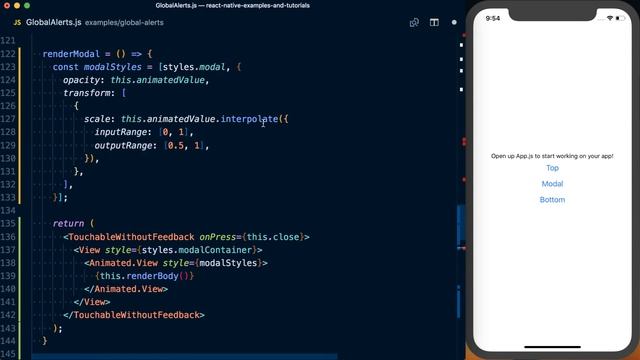Click the simulator Wi-Fi status icon
The image size is (640, 360).
click(610, 18)
